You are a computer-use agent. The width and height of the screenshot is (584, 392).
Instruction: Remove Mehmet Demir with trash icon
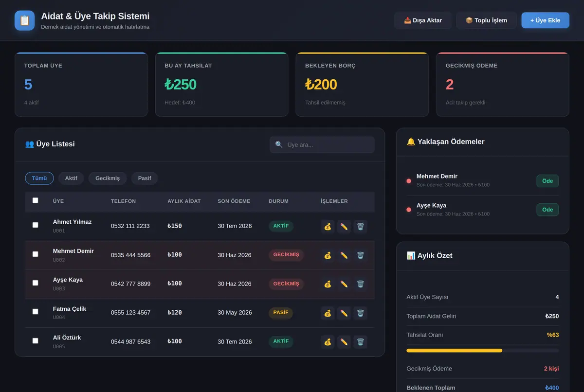point(360,255)
